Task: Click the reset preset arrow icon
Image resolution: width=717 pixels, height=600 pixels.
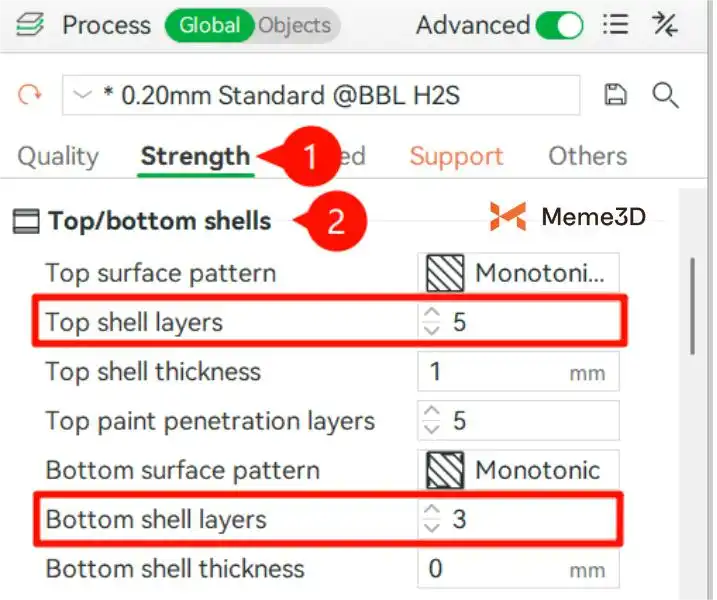Action: point(31,95)
